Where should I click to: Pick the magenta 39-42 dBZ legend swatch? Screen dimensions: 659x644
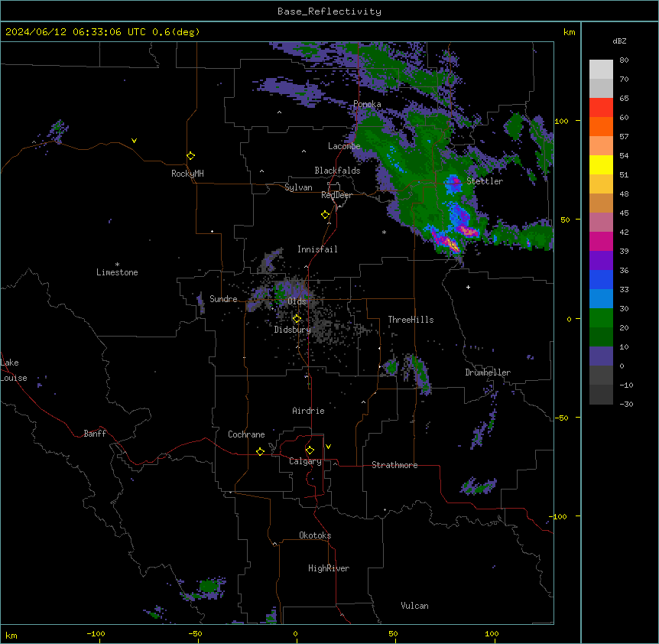[x=601, y=241]
